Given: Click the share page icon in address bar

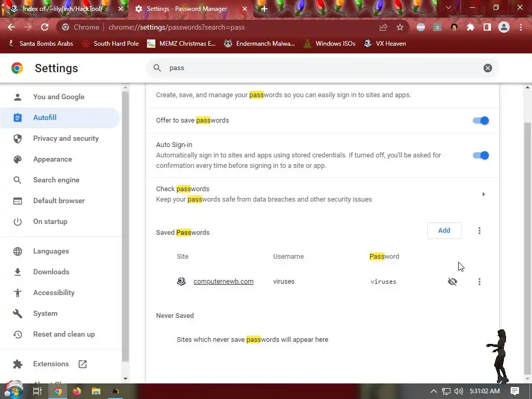Looking at the screenshot, I should (383, 27).
